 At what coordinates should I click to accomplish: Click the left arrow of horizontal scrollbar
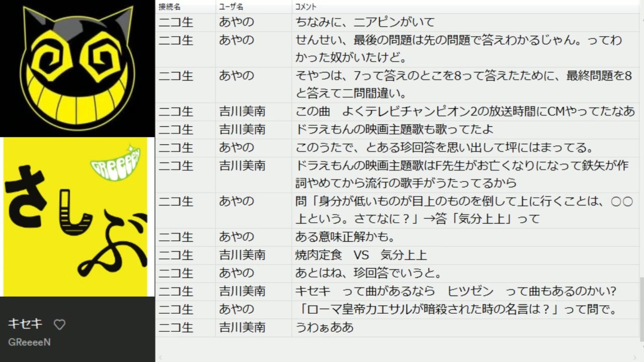click(160, 357)
